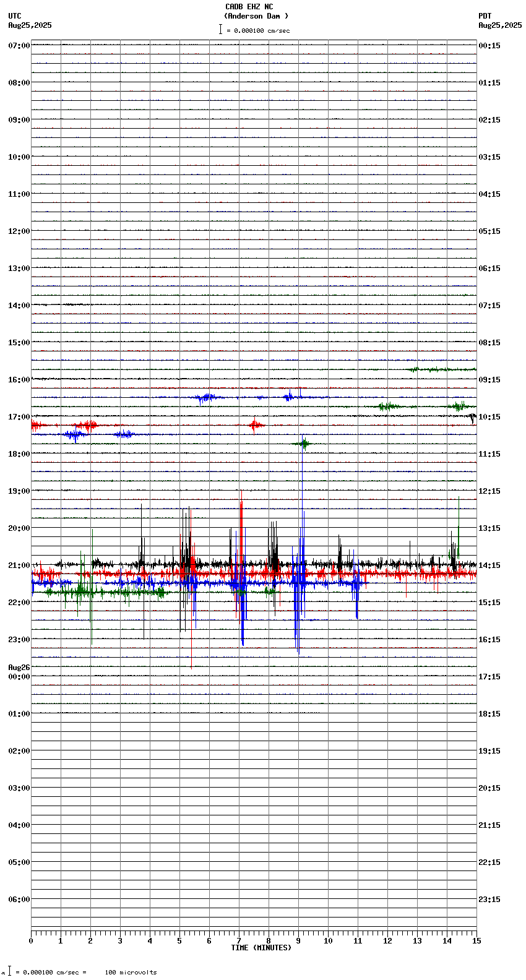This screenshot has width=526, height=980.
Task: Click the top scale text = 0.000100 cm/sec
Action: click(258, 30)
